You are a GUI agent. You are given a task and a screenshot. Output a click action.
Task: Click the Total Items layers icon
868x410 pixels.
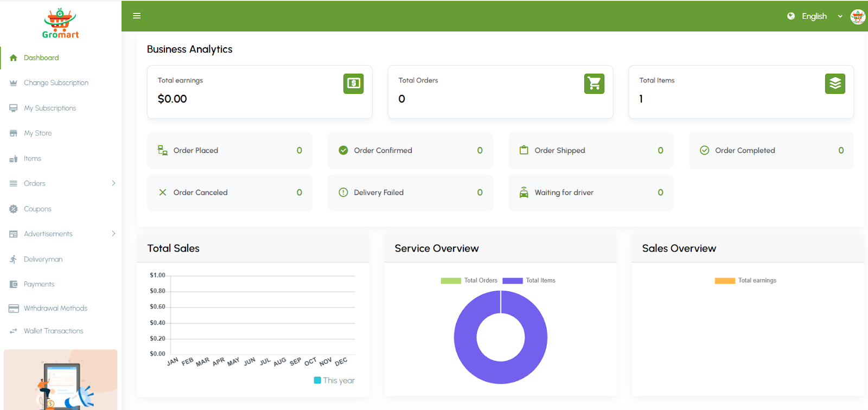[x=835, y=84]
